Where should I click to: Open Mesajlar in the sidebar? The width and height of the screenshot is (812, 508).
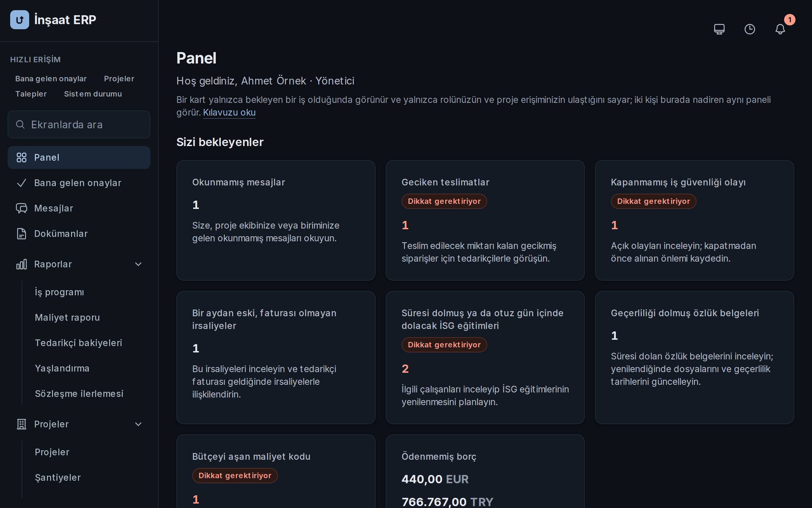pos(79,208)
